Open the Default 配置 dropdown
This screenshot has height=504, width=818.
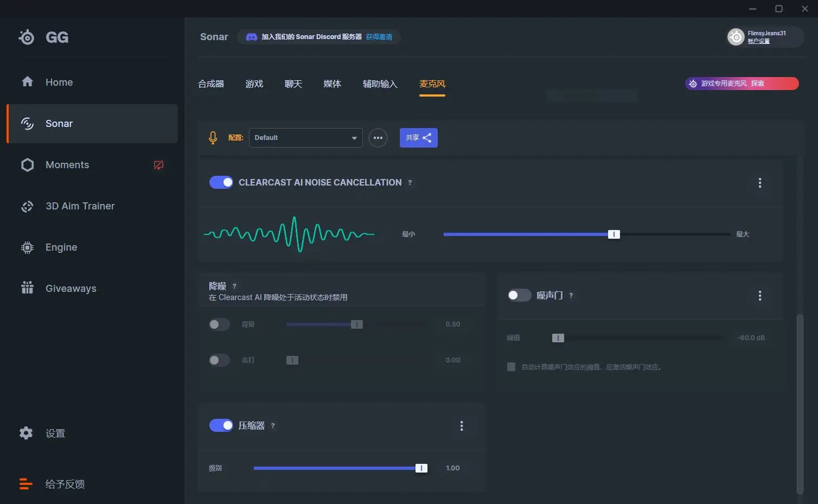click(x=305, y=137)
